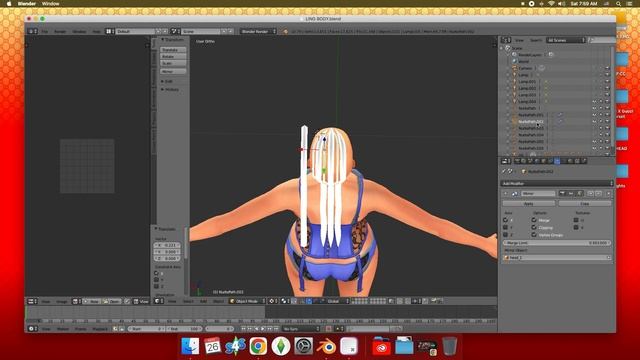Open the No Sync dropdown
The image size is (640, 360).
(301, 329)
